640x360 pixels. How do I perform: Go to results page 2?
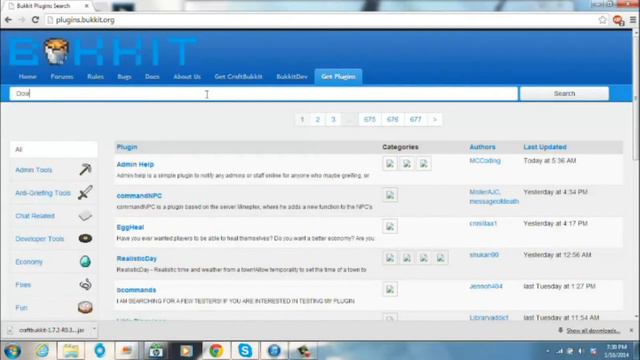tap(318, 119)
